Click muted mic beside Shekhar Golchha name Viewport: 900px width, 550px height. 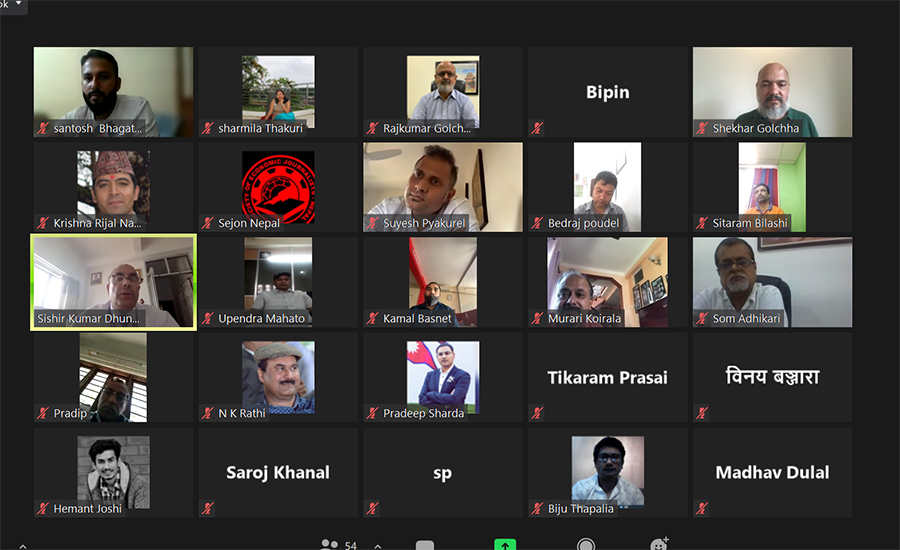click(x=702, y=128)
